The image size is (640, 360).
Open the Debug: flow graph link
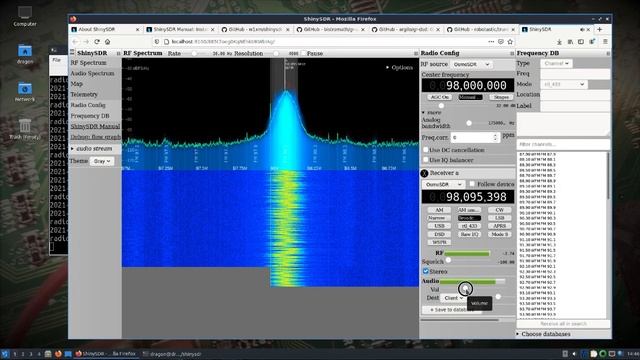(x=96, y=137)
